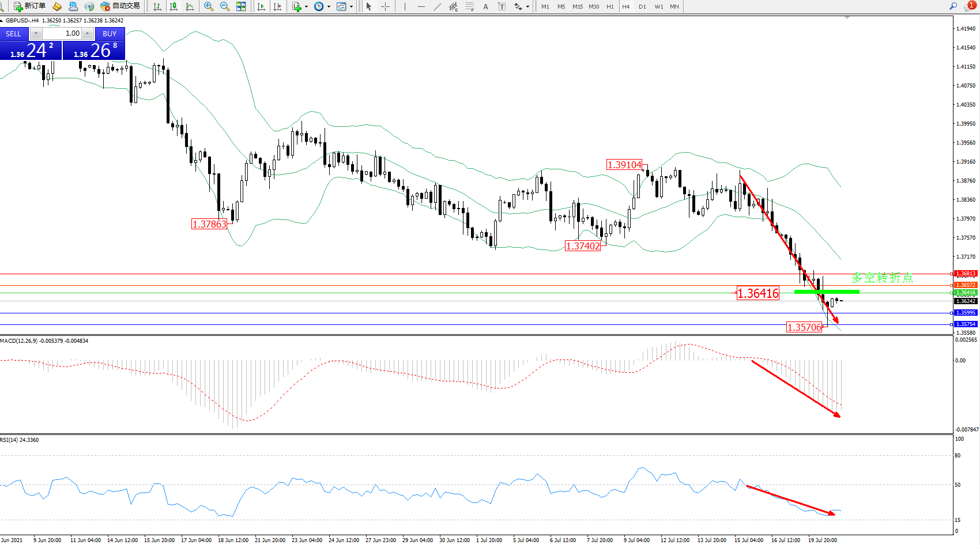Expand the indicators list dropdown arrow

(x=306, y=7)
